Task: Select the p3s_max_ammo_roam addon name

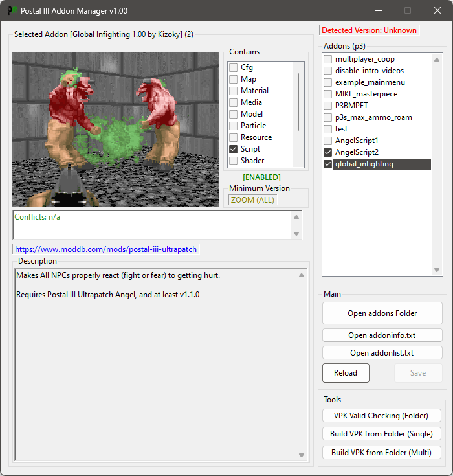Action: click(x=373, y=117)
